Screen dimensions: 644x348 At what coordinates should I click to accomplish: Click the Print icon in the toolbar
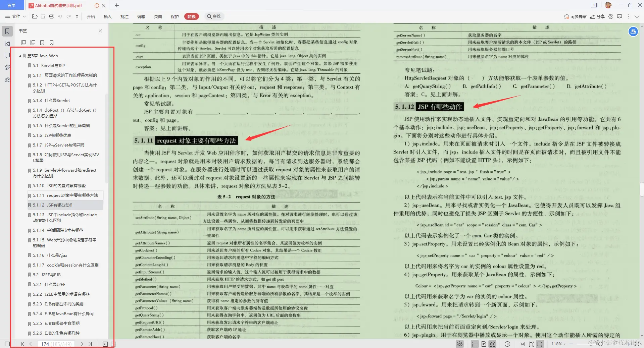(52, 16)
